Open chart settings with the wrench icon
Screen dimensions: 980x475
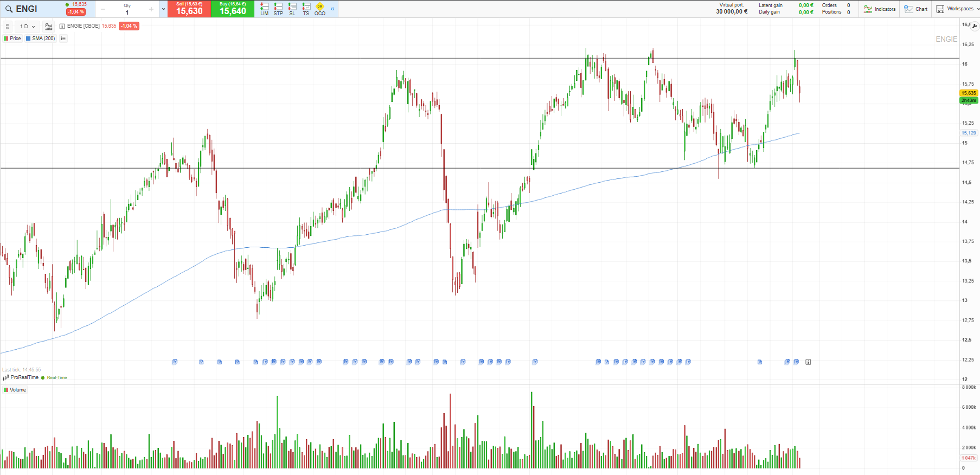974,26
